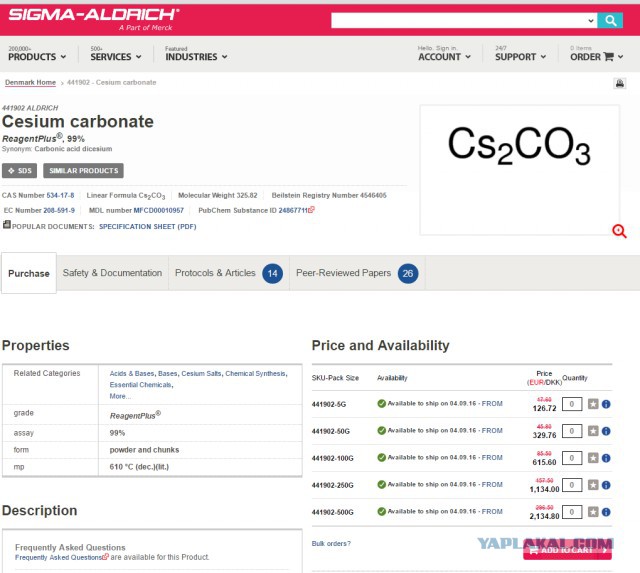Click the CAS Number 534-17-8 link
The image size is (640, 573).
pos(60,195)
